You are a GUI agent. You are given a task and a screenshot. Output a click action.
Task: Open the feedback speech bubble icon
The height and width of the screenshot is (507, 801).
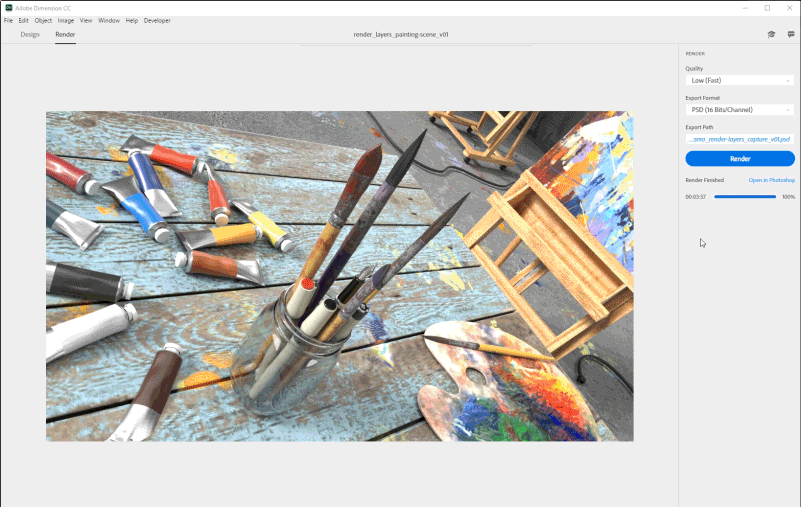[791, 34]
